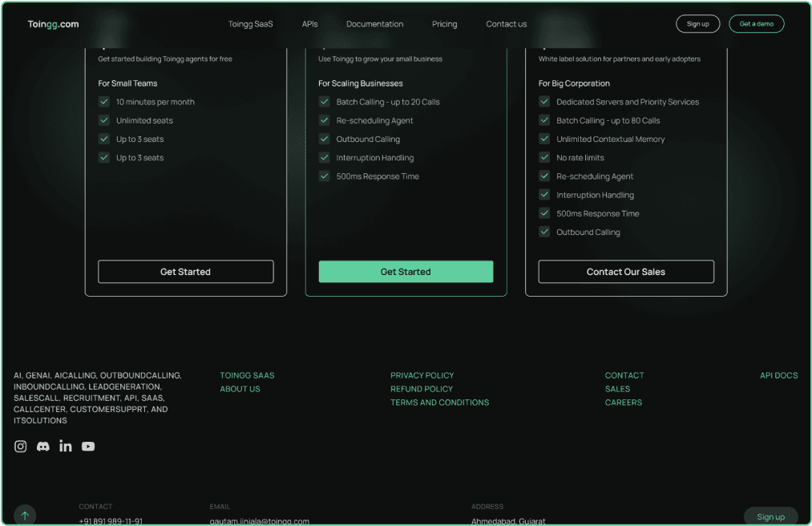Viewport: 812px width, 526px height.
Task: Open ABOUT US footer link
Action: pos(240,389)
